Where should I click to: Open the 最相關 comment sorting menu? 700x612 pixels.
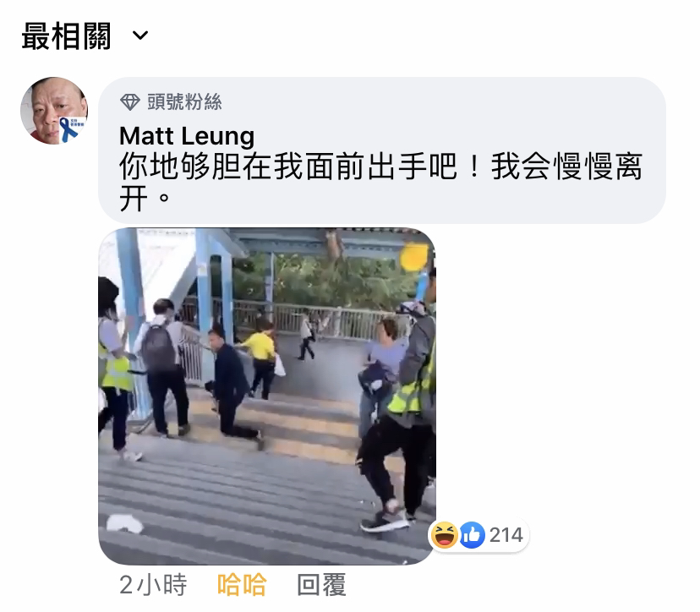(x=85, y=36)
